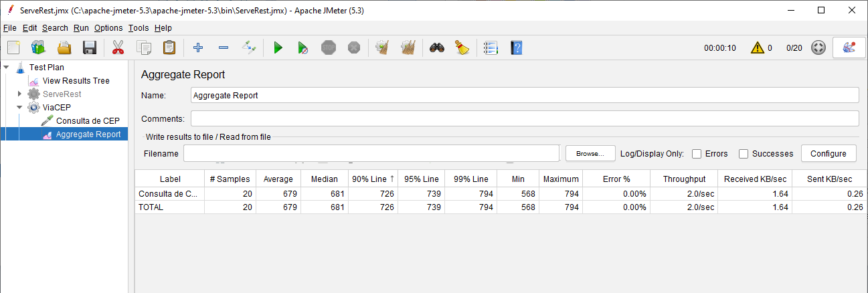
Task: Open the Tools menu
Action: pyautogui.click(x=139, y=28)
